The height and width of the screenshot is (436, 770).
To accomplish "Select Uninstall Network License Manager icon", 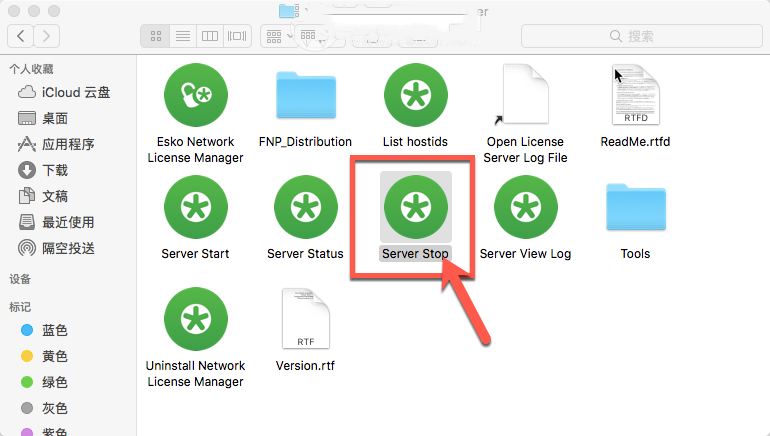I will [x=195, y=319].
